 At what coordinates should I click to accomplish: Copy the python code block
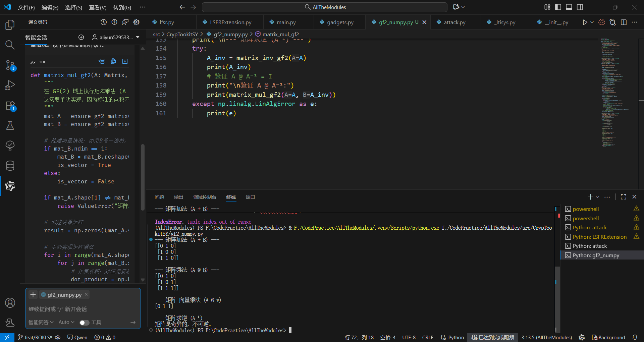click(x=113, y=61)
